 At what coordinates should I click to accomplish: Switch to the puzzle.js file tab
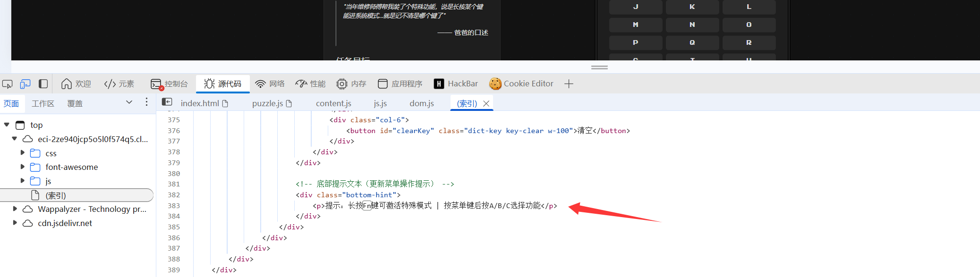click(272, 103)
